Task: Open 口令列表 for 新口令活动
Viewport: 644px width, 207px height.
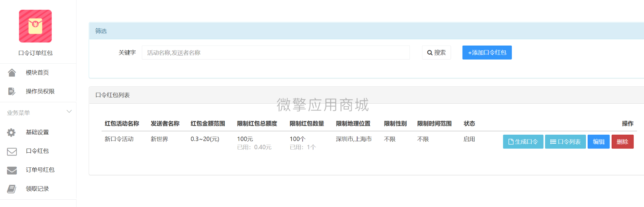Action: [565, 142]
